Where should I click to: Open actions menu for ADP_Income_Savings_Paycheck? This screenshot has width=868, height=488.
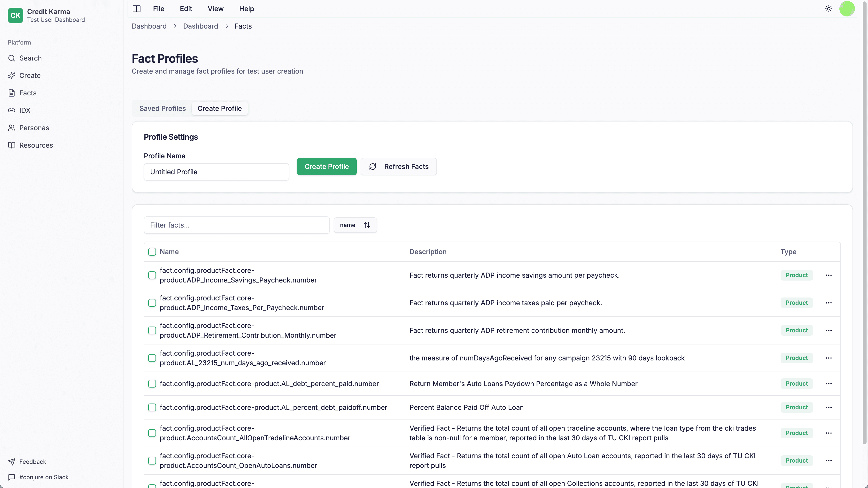(x=829, y=275)
